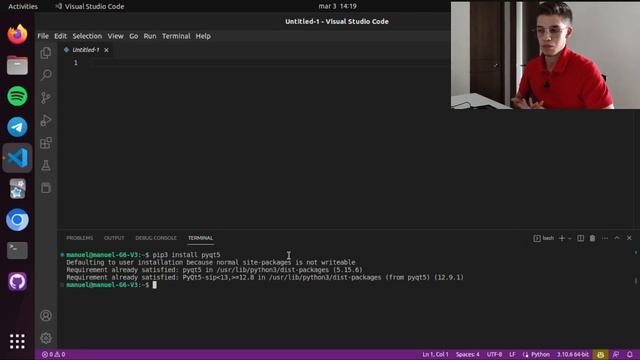Open the launch profile dropdown arrow
The width and height of the screenshot is (640, 360).
click(x=570, y=238)
